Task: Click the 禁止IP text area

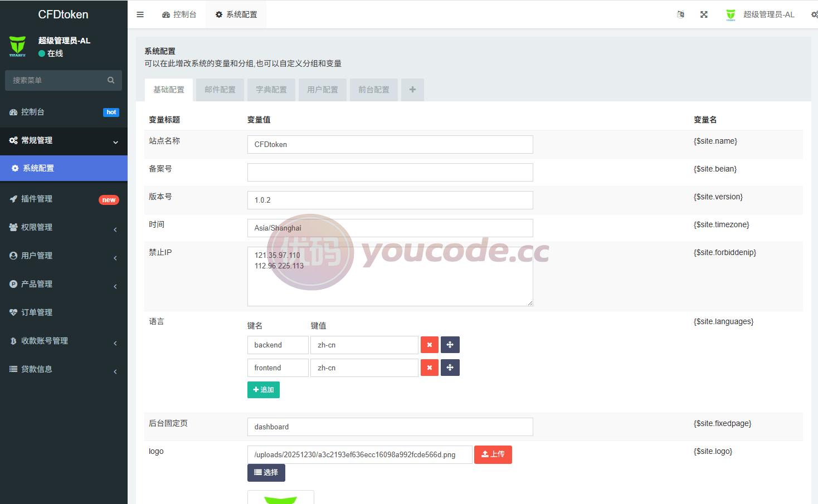Action: (x=390, y=276)
